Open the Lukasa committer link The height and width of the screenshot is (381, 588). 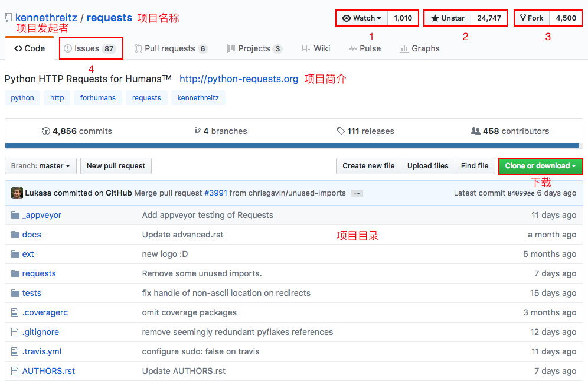tap(38, 193)
